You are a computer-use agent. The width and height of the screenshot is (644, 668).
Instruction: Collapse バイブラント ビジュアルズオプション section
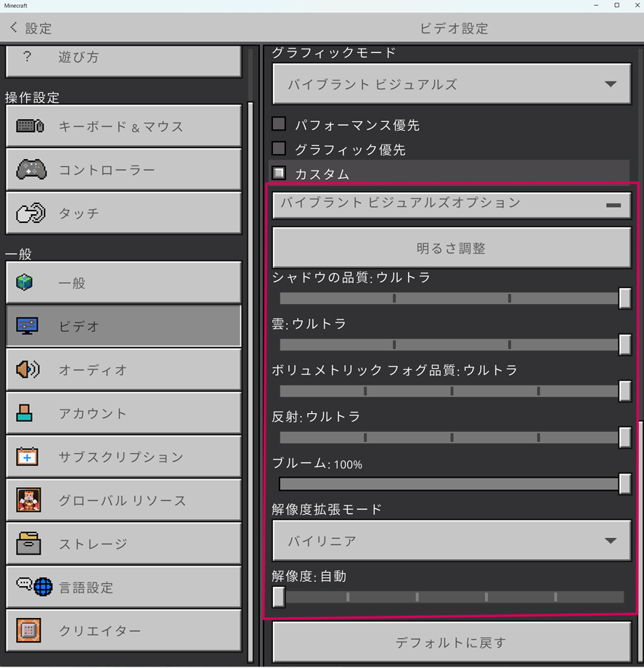(452, 205)
